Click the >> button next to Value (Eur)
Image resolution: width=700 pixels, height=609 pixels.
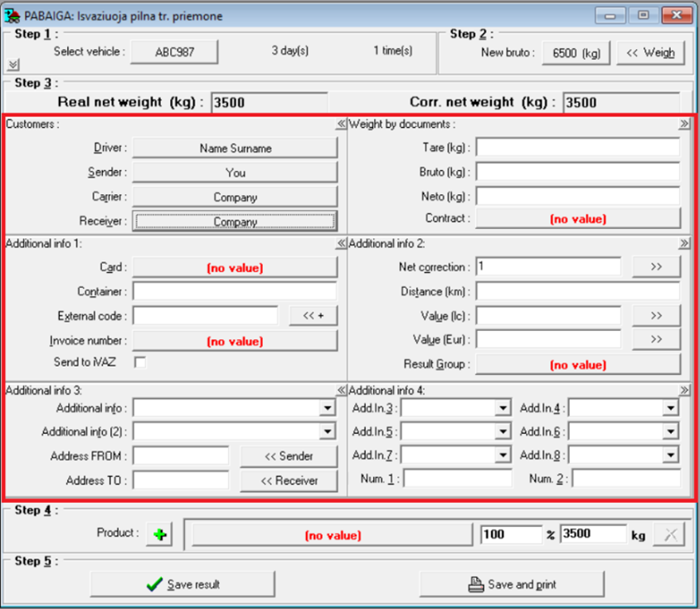656,339
